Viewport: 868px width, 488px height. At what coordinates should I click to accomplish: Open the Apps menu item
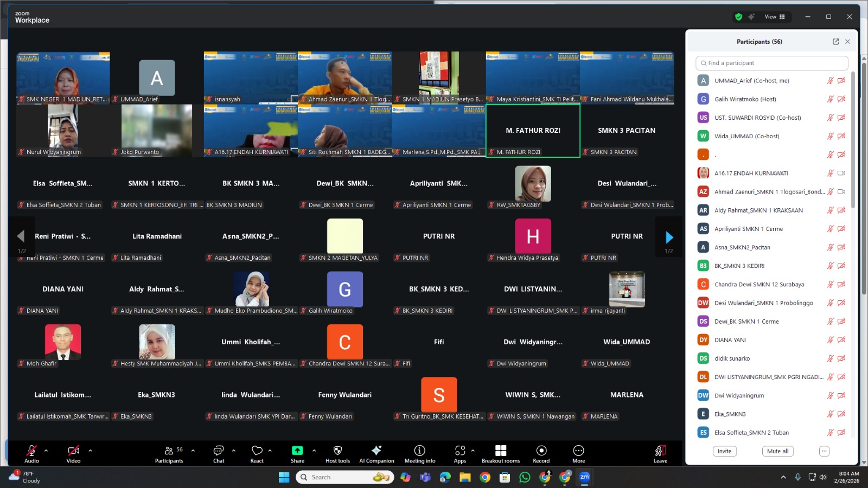(x=459, y=451)
